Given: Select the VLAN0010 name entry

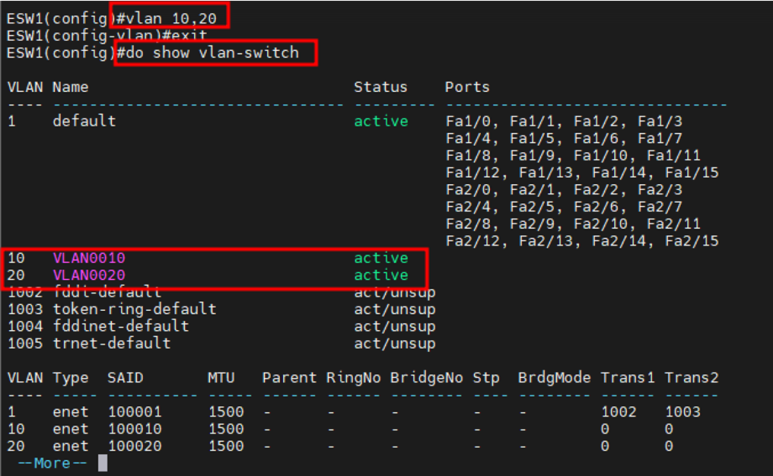Looking at the screenshot, I should tap(89, 258).
